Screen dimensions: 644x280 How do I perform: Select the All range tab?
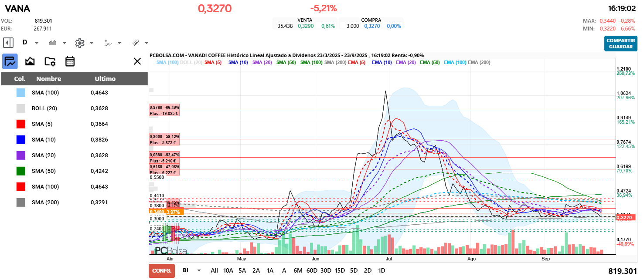(214, 270)
